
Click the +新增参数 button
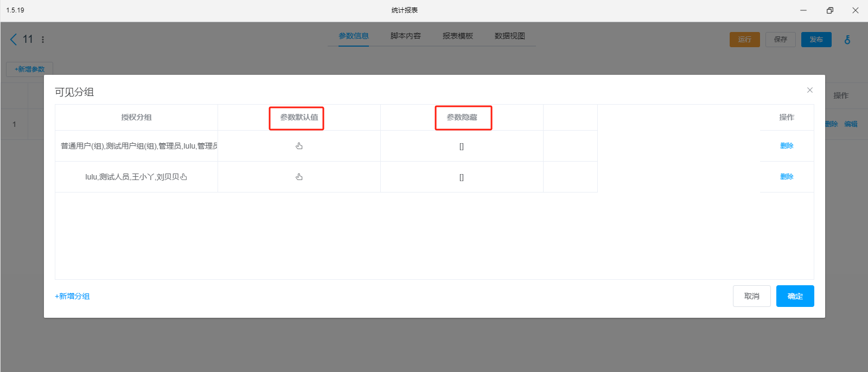[x=29, y=69]
